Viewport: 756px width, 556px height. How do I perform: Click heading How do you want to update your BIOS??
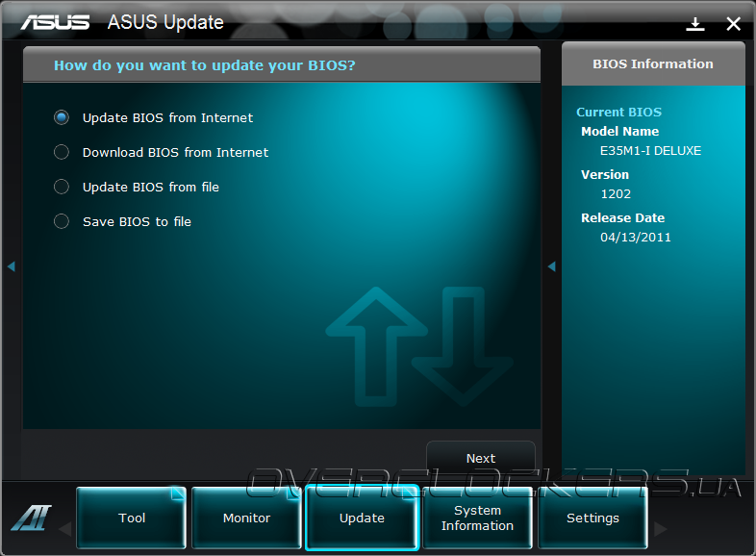tap(205, 65)
